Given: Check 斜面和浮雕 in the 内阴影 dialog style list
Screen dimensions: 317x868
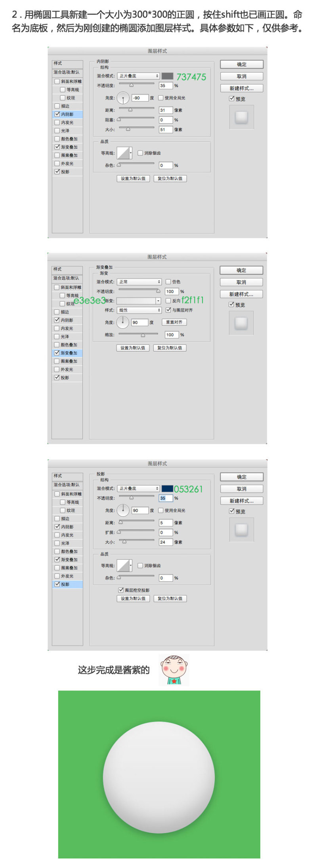Looking at the screenshot, I should [57, 81].
